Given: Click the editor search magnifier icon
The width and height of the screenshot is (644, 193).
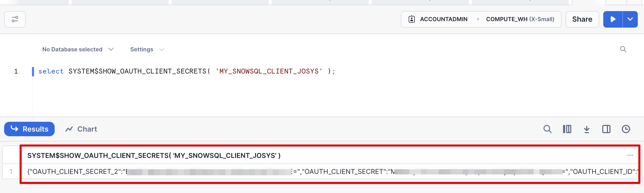Looking at the screenshot, I should 623,49.
